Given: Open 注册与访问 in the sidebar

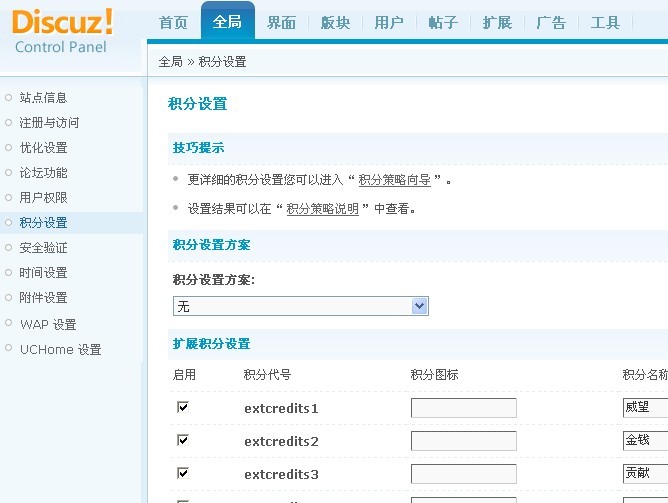Looking at the screenshot, I should coord(49,123).
